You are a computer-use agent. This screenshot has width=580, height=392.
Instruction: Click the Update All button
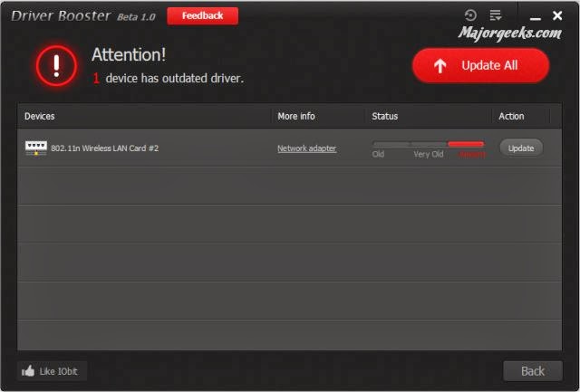pyautogui.click(x=480, y=65)
